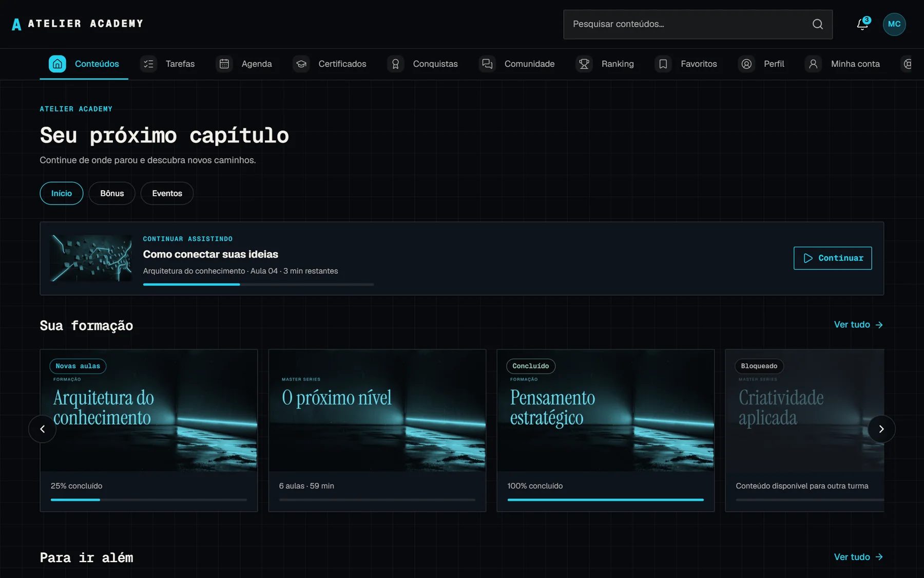Switch to the Tarefas tab
The width and height of the screenshot is (924, 578).
(x=167, y=64)
